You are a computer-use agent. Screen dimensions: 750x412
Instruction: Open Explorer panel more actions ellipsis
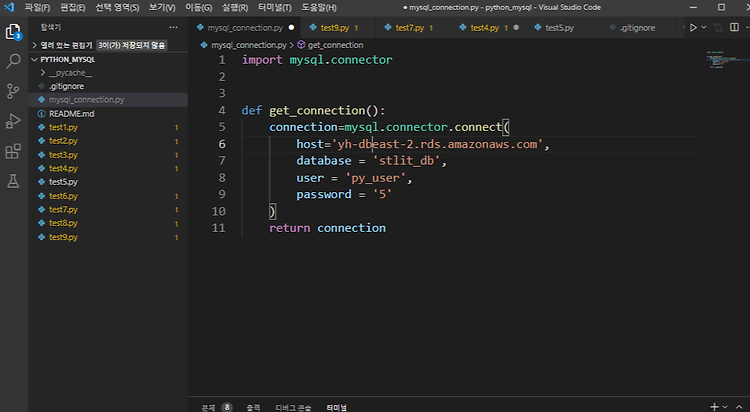pyautogui.click(x=173, y=27)
